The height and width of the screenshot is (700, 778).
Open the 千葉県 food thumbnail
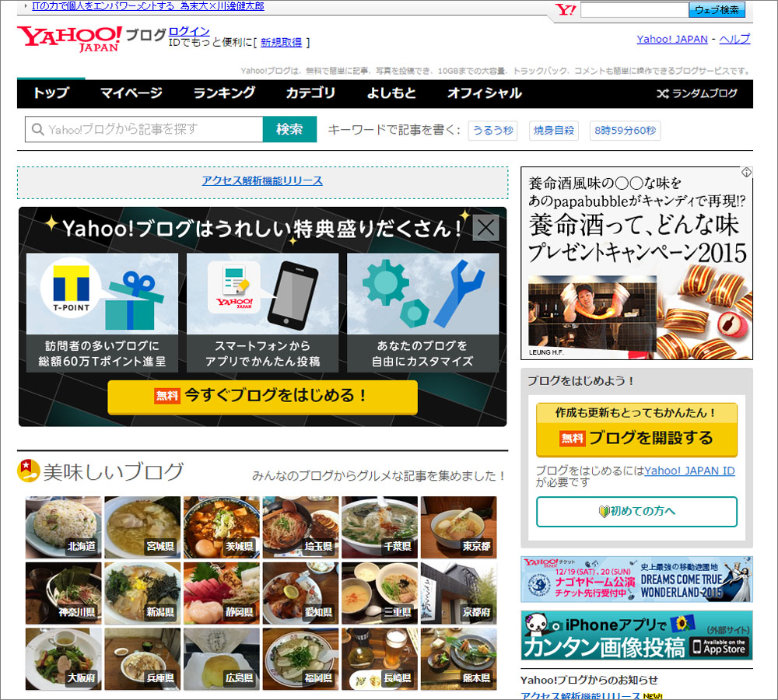point(380,527)
